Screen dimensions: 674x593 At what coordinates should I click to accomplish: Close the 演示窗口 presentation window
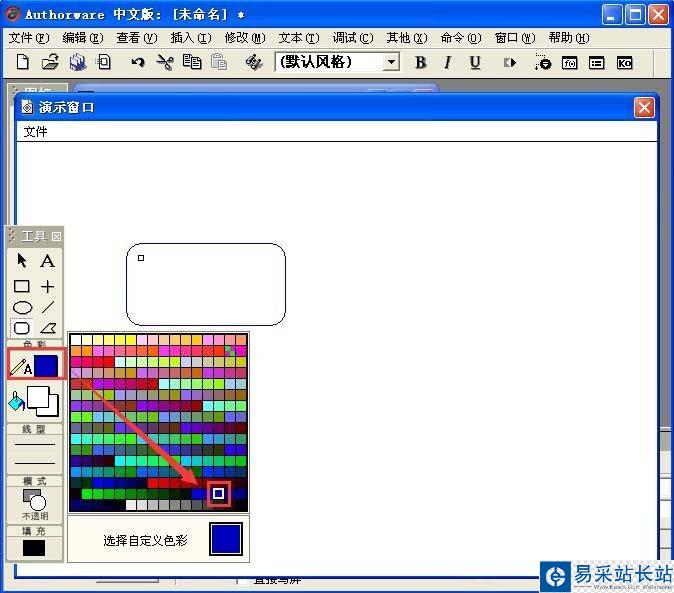click(x=644, y=107)
